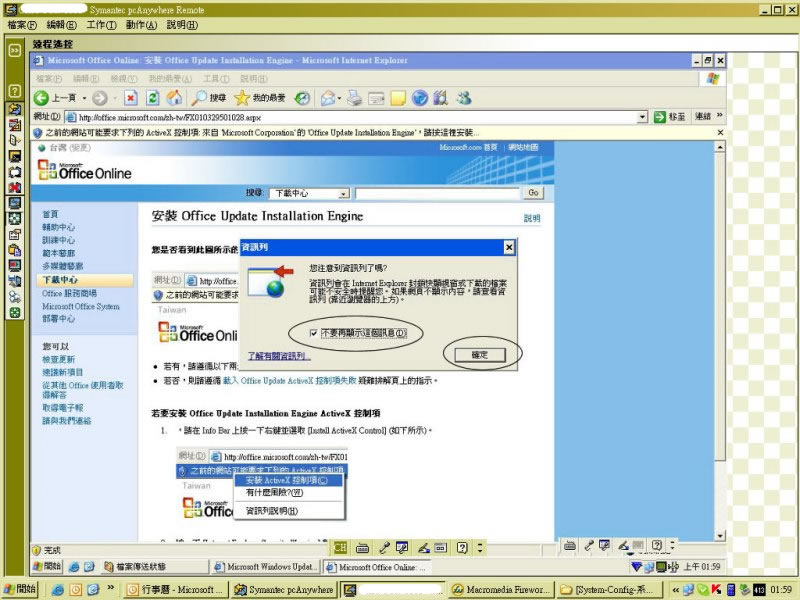Expand the local quick launch » chevron

[x=110, y=589]
